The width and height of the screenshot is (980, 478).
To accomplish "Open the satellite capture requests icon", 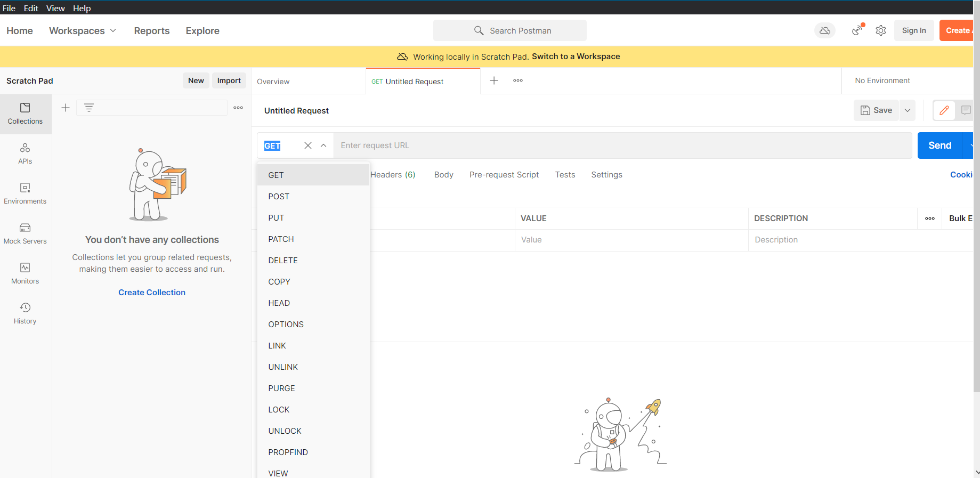I will coord(857,30).
